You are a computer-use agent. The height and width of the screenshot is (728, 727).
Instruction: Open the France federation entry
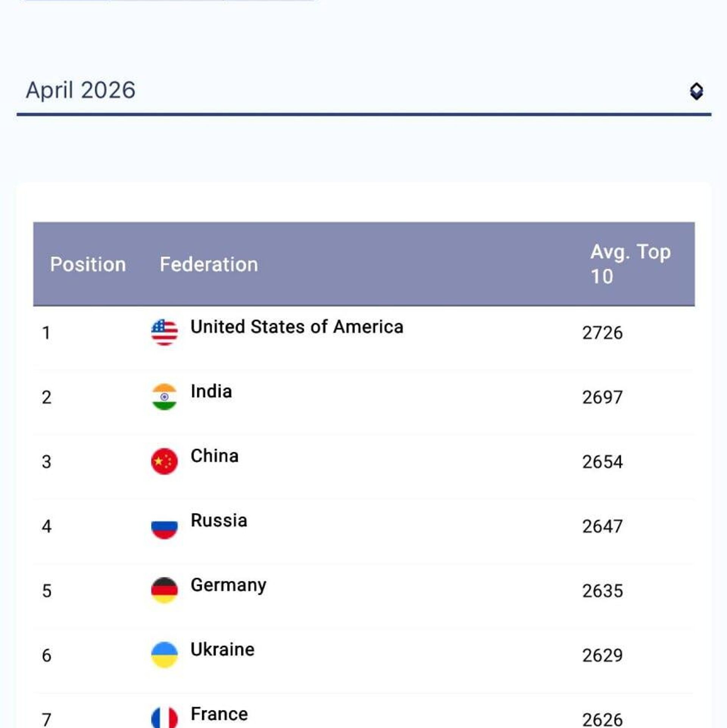click(219, 714)
